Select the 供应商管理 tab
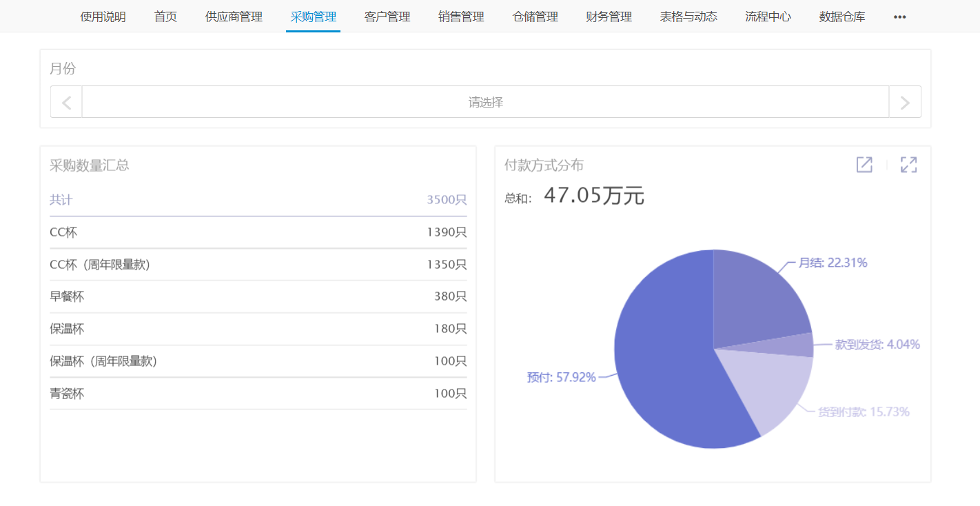Image resolution: width=980 pixels, height=506 pixels. pyautogui.click(x=234, y=17)
